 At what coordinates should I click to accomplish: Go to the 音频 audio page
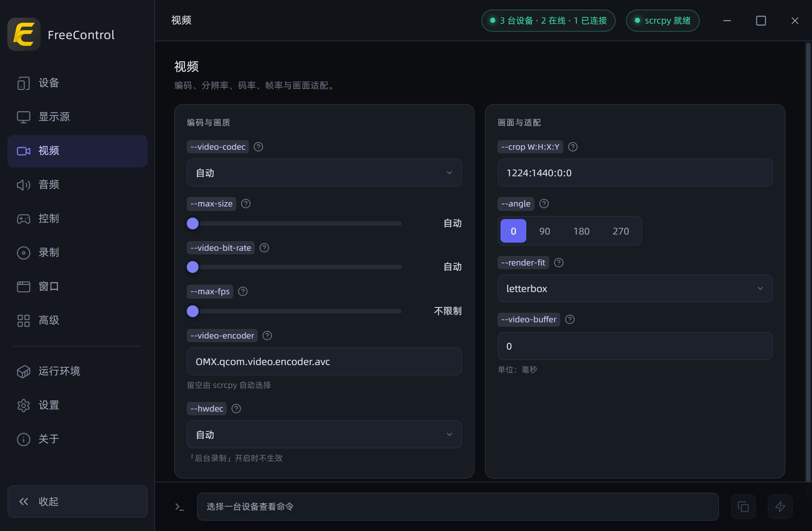click(x=78, y=185)
